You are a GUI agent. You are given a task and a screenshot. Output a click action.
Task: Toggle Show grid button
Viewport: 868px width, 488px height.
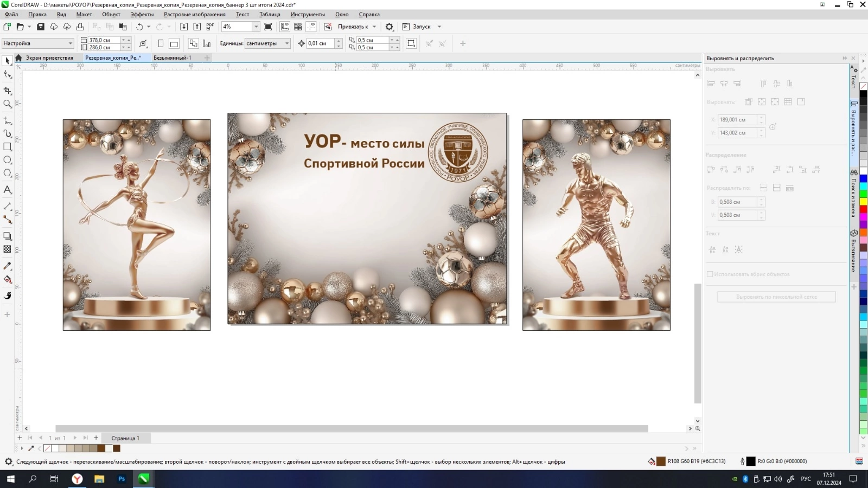pyautogui.click(x=298, y=27)
